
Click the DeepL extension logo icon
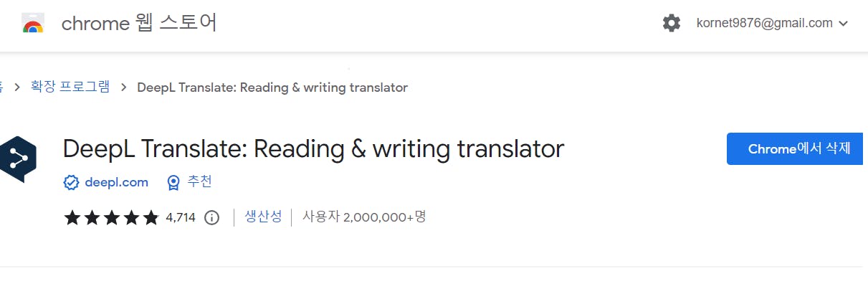coord(16,159)
